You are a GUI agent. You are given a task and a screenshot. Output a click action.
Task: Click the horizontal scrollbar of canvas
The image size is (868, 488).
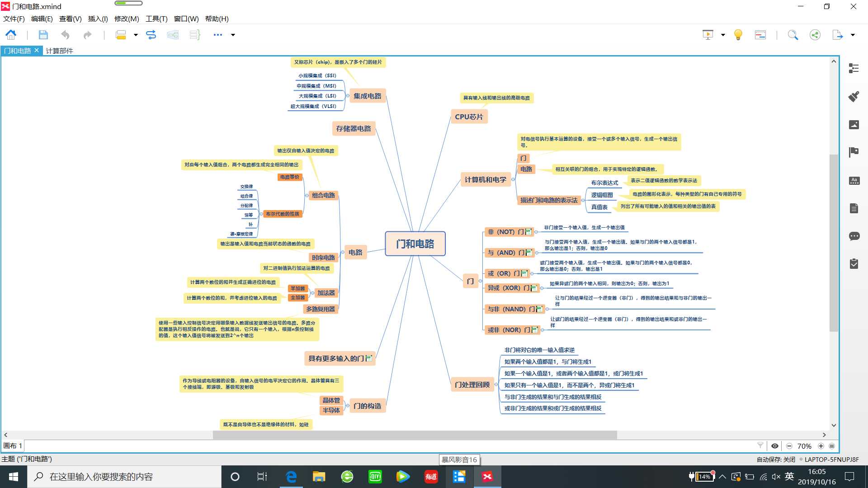[x=415, y=435]
